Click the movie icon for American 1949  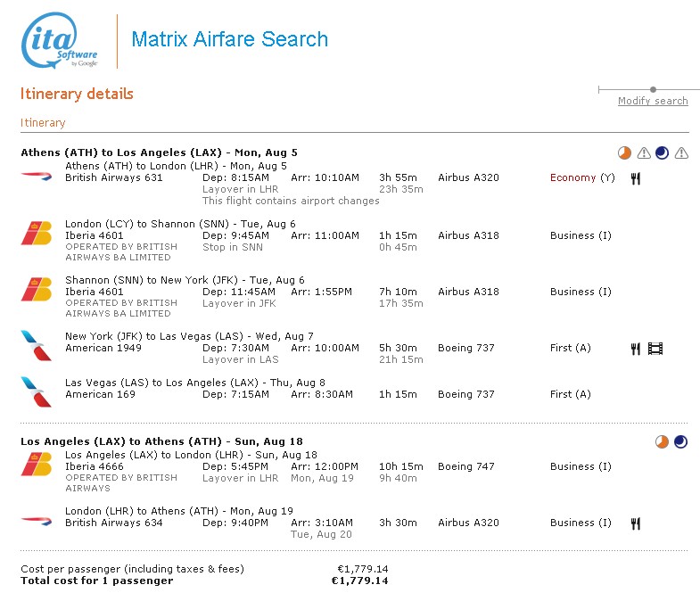tap(655, 349)
